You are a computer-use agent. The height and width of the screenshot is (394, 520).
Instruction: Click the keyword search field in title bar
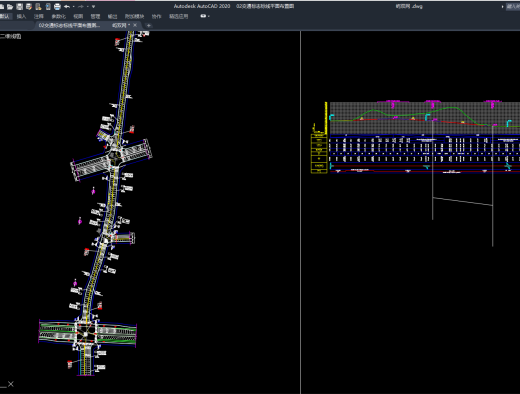[x=513, y=6]
